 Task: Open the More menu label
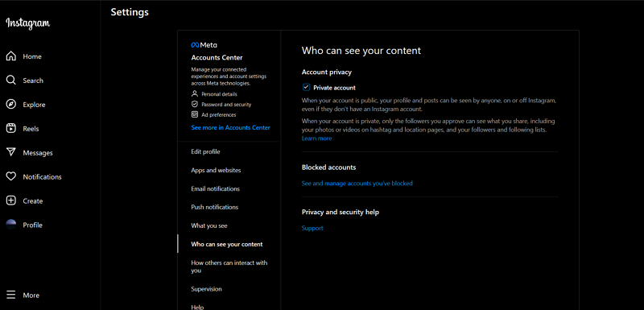pyautogui.click(x=31, y=296)
